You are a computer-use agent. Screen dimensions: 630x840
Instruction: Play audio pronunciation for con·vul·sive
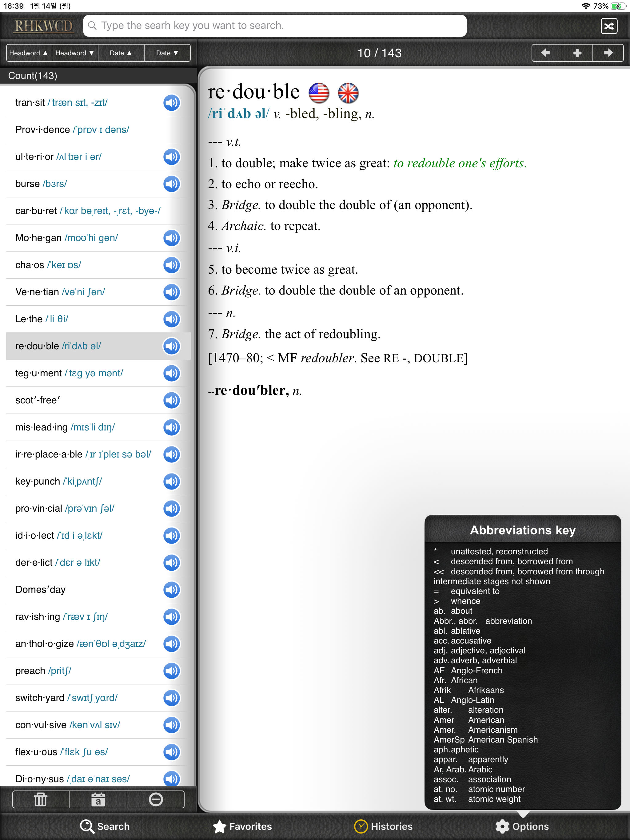[x=171, y=725]
